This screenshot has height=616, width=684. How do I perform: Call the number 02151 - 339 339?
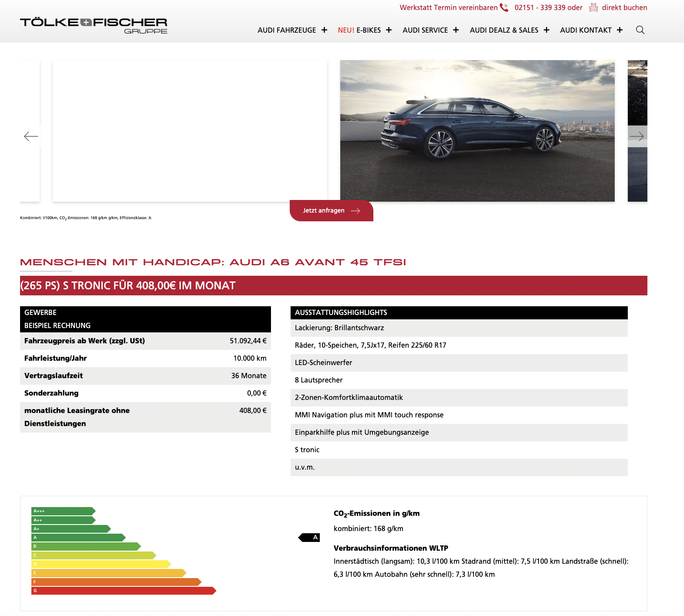point(541,7)
